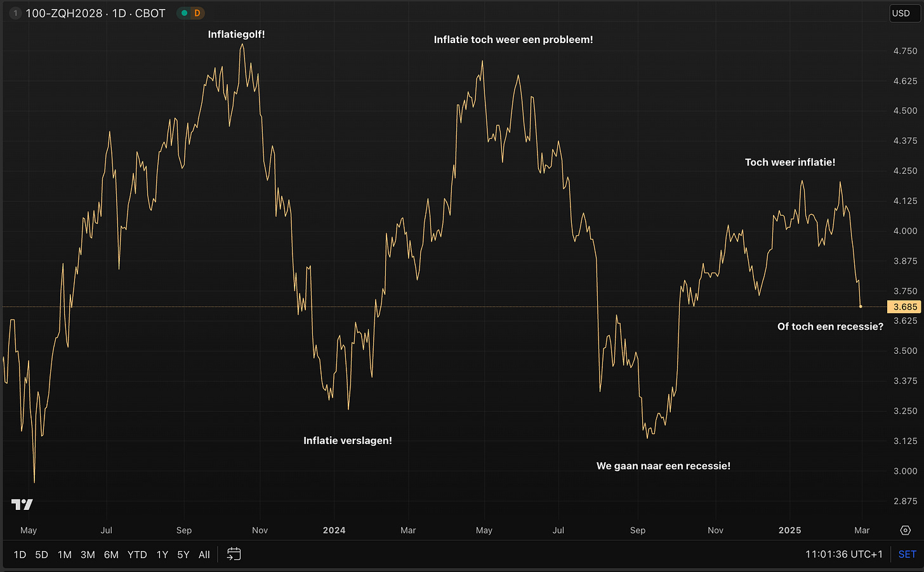This screenshot has height=572, width=924.
Task: Click the 2024 time axis label
Action: tap(334, 530)
